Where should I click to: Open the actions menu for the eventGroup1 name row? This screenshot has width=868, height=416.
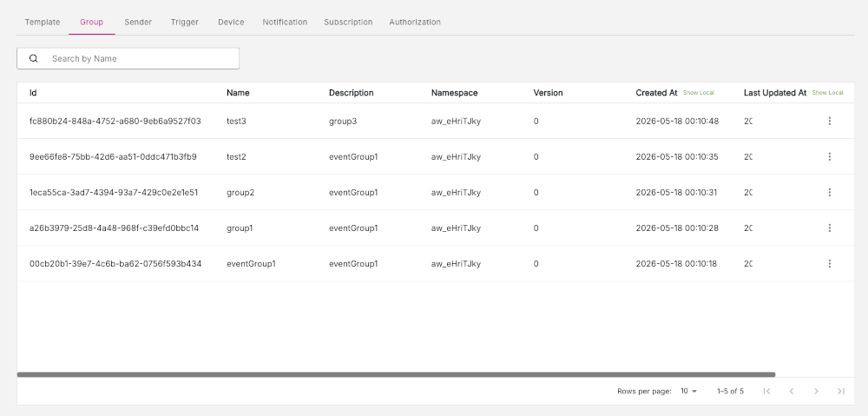[x=829, y=264]
